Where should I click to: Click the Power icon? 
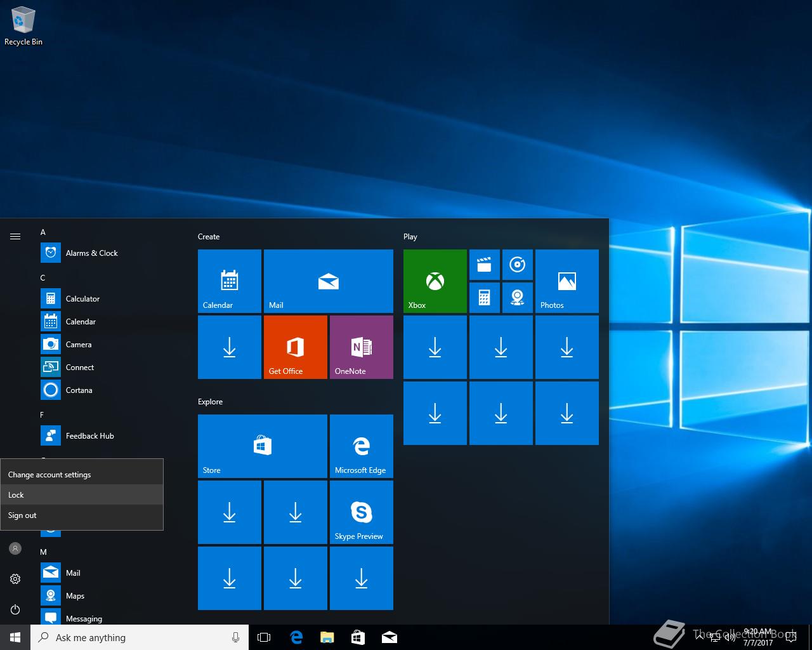click(15, 609)
